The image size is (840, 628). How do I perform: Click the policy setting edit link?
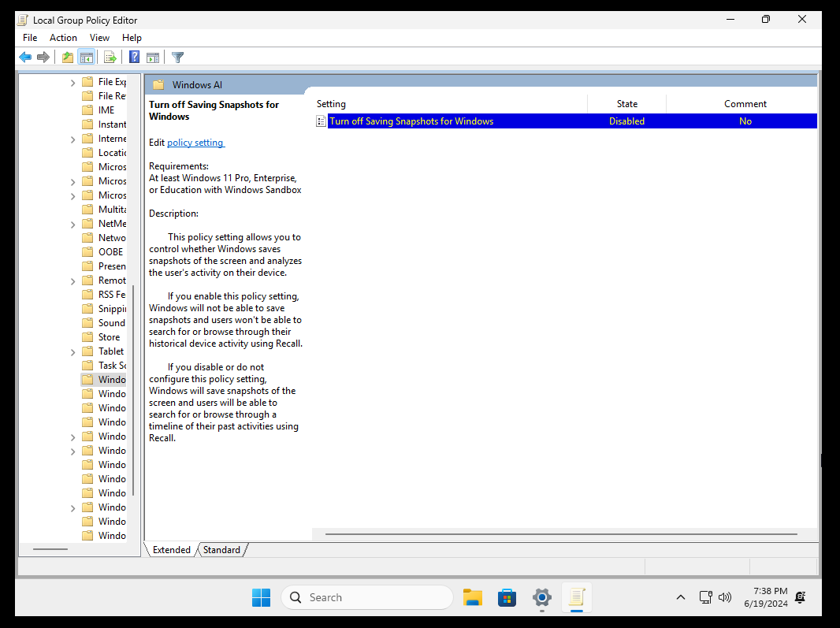click(195, 143)
